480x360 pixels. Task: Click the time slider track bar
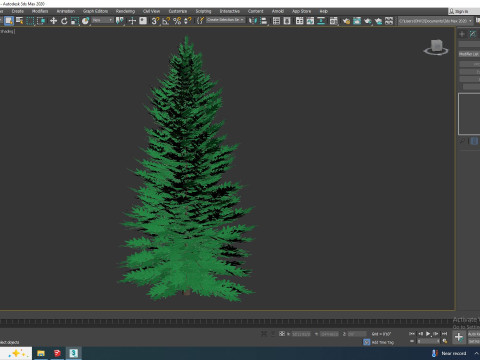pyautogui.click(x=226, y=322)
